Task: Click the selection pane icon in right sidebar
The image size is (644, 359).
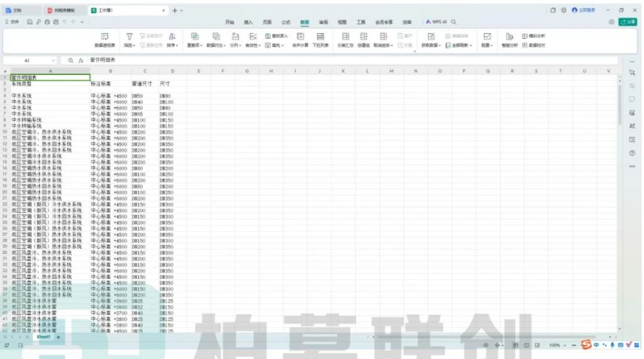Action: (632, 72)
